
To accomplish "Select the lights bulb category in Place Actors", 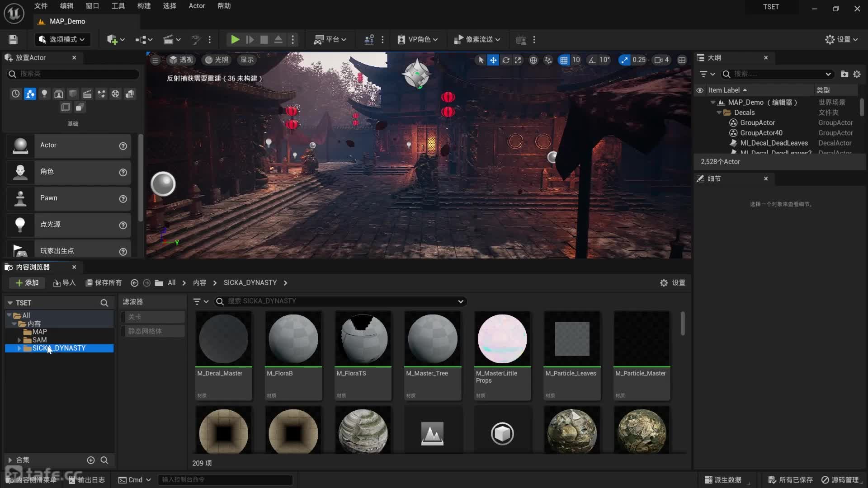I will click(44, 94).
